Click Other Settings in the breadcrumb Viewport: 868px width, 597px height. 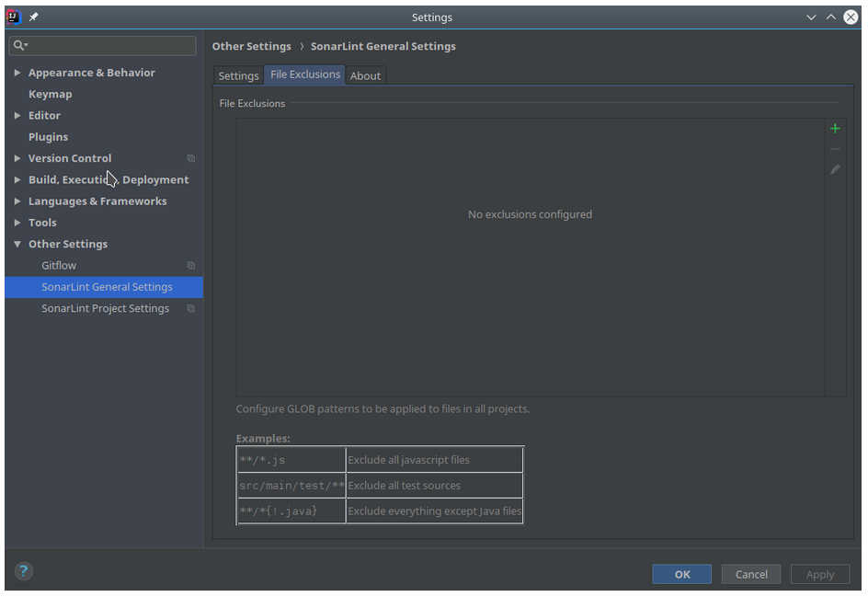tap(251, 47)
